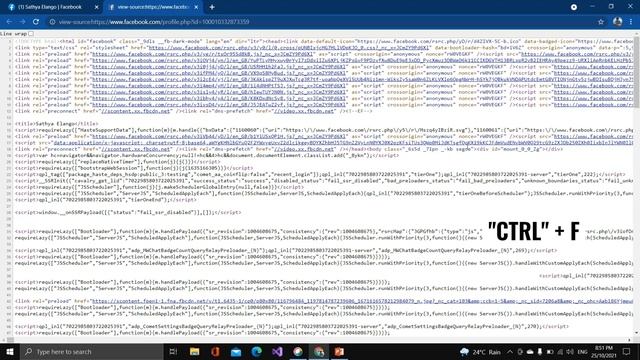Reload the current page
Viewport: 640px width, 360px height.
(36, 22)
